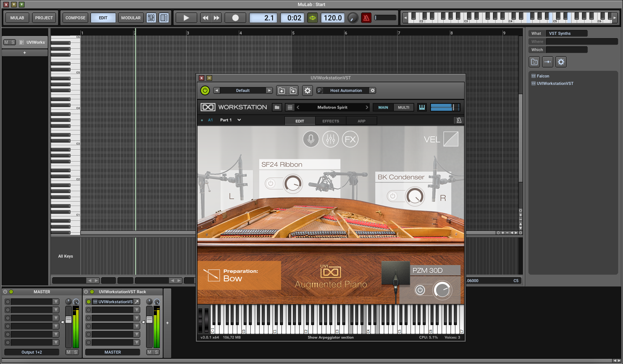Open the Default preset name dropdown
Image resolution: width=623 pixels, height=364 pixels.
(x=243, y=90)
